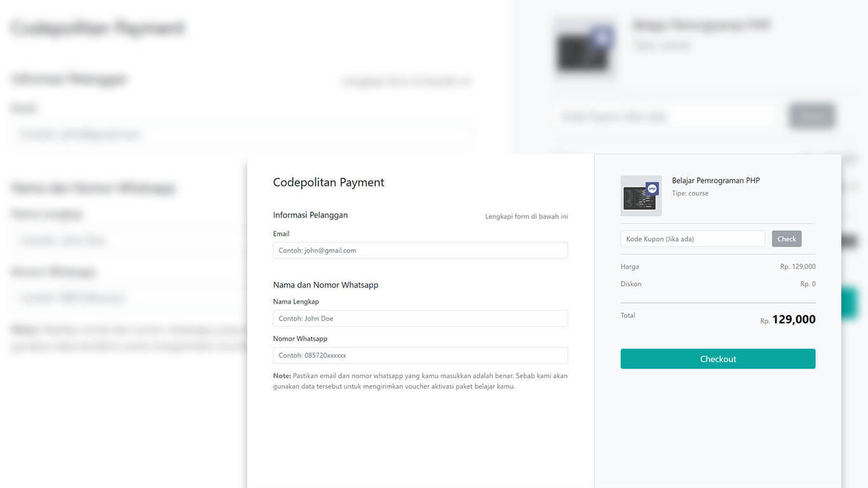Select the Nomor Whatsapp input field
Screen dimensions: 868x488
[x=420, y=355]
